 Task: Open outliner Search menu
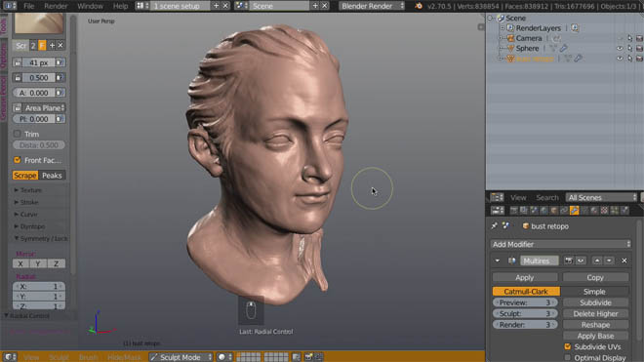(547, 198)
